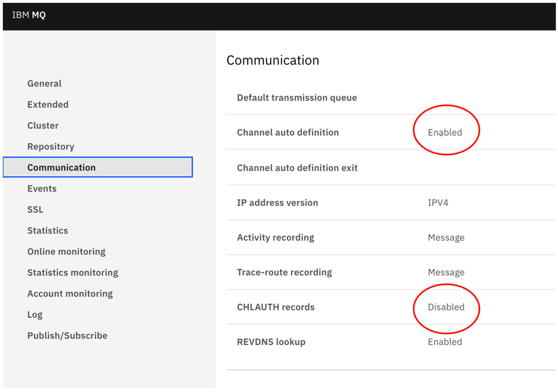558x392 pixels.
Task: Show the Statistics properties
Action: pyautogui.click(x=48, y=230)
